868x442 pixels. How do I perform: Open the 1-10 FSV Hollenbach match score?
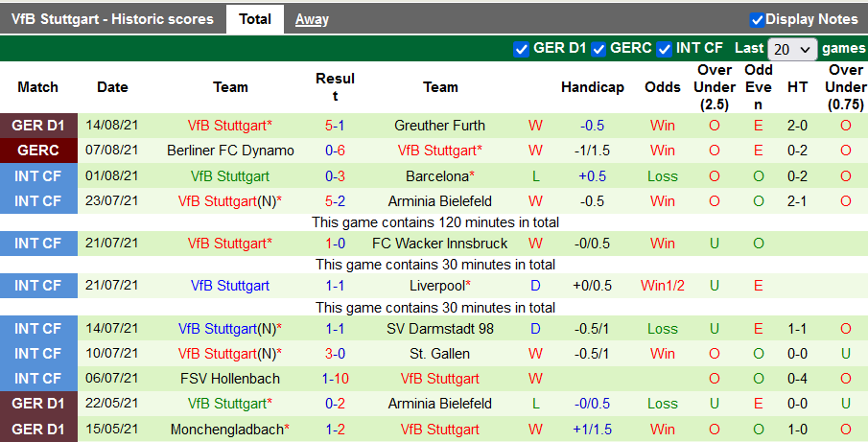click(x=335, y=379)
